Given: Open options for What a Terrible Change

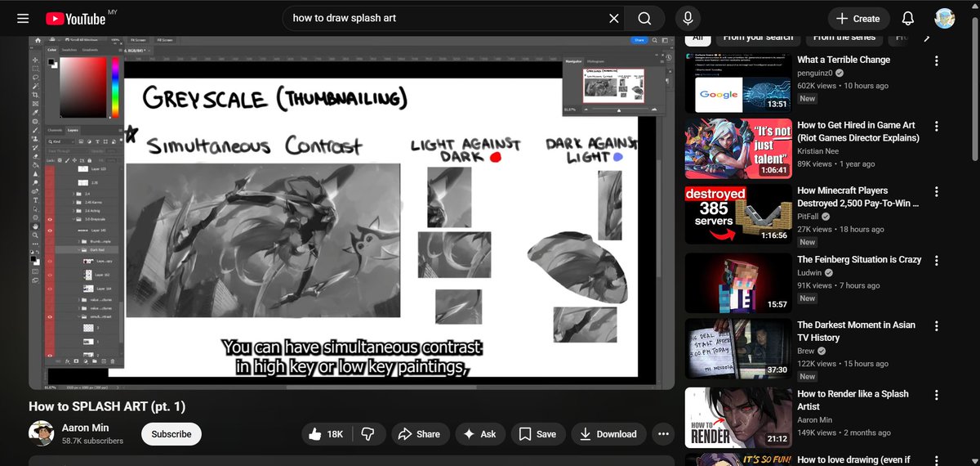Looking at the screenshot, I should (937, 60).
